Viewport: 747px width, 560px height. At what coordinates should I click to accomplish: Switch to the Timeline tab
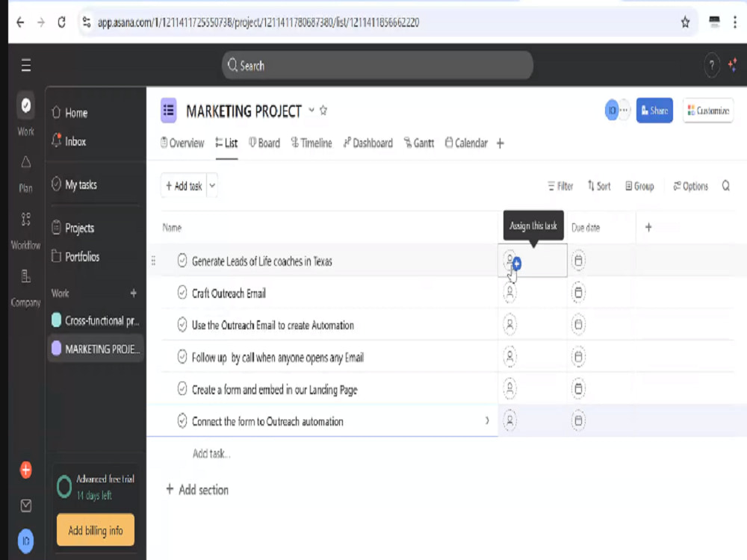point(311,143)
